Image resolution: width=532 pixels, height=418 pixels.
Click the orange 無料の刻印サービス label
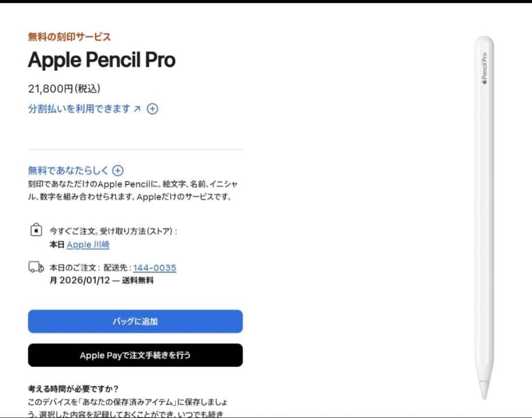tap(69, 36)
